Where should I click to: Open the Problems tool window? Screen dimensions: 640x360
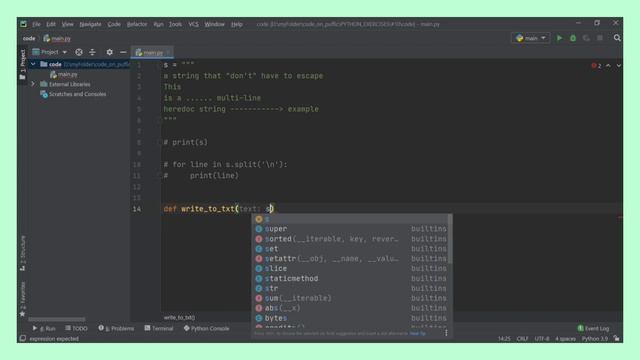tap(116, 328)
